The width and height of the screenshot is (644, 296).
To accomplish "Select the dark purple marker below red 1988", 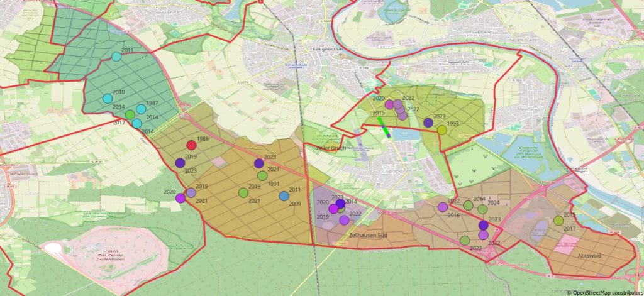I will tap(180, 163).
